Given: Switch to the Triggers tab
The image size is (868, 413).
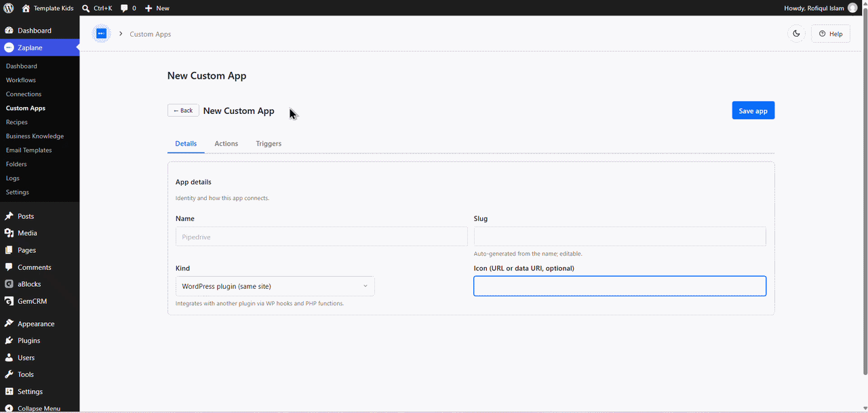Looking at the screenshot, I should (269, 144).
